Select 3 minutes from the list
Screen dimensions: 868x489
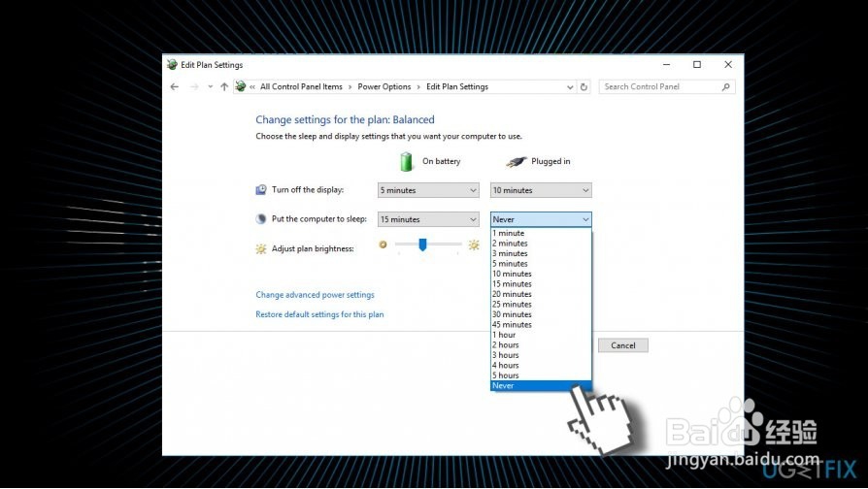541,253
